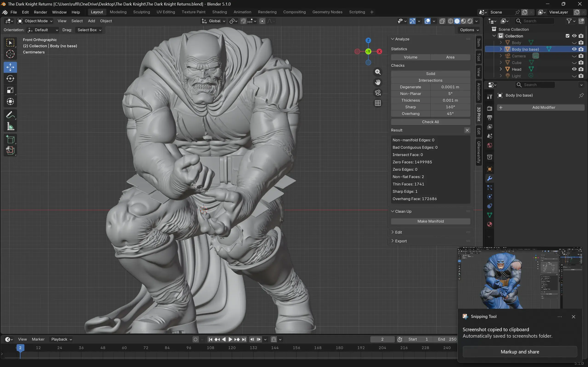Click the Blender logo menu icon
Viewport: 588px width, 367px height.
click(5, 12)
